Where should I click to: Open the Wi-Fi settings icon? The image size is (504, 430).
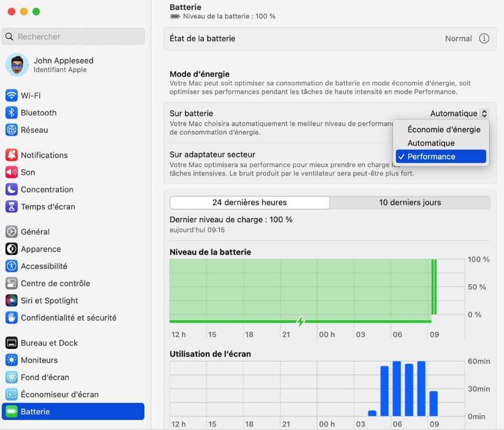tap(12, 95)
